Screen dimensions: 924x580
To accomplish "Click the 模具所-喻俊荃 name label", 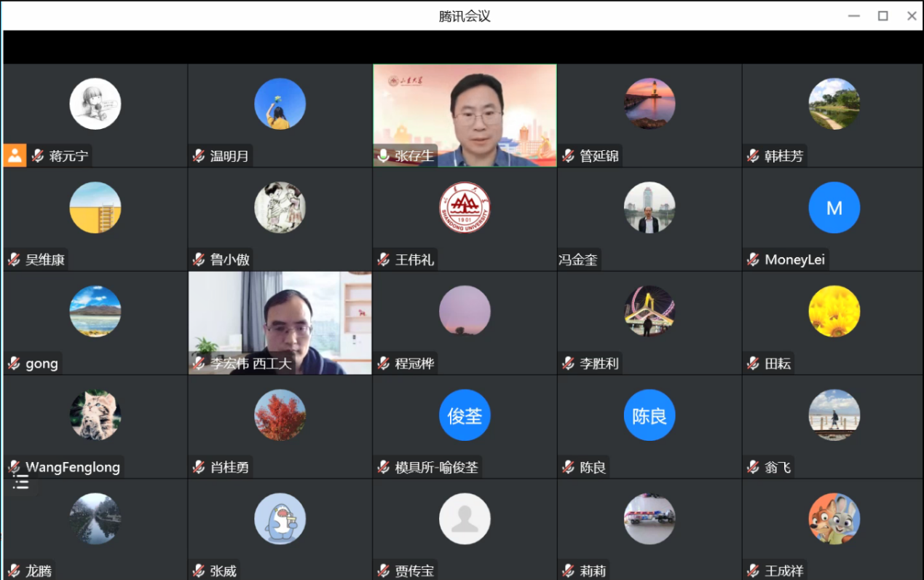I will pos(436,467).
